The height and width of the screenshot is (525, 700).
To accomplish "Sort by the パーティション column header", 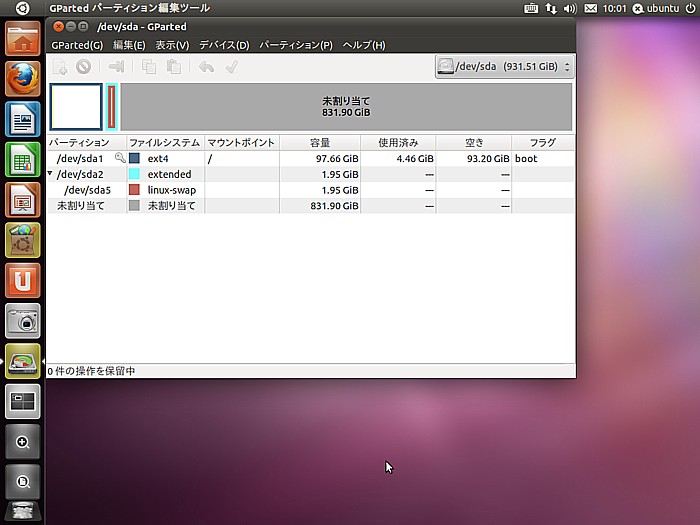I will point(87,142).
